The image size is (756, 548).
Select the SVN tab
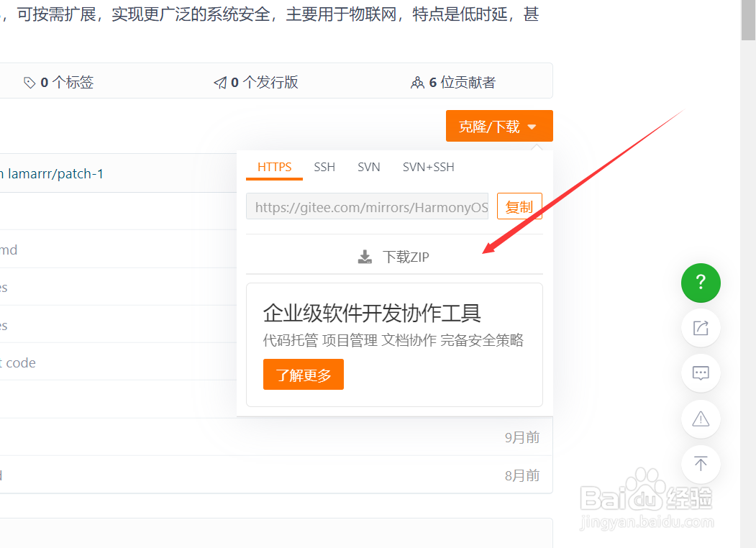[x=368, y=167]
